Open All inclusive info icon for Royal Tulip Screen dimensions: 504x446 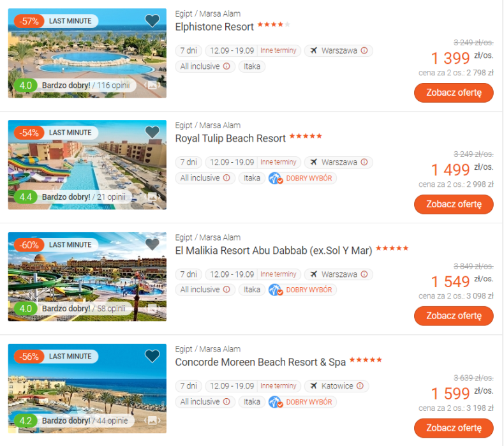click(226, 178)
